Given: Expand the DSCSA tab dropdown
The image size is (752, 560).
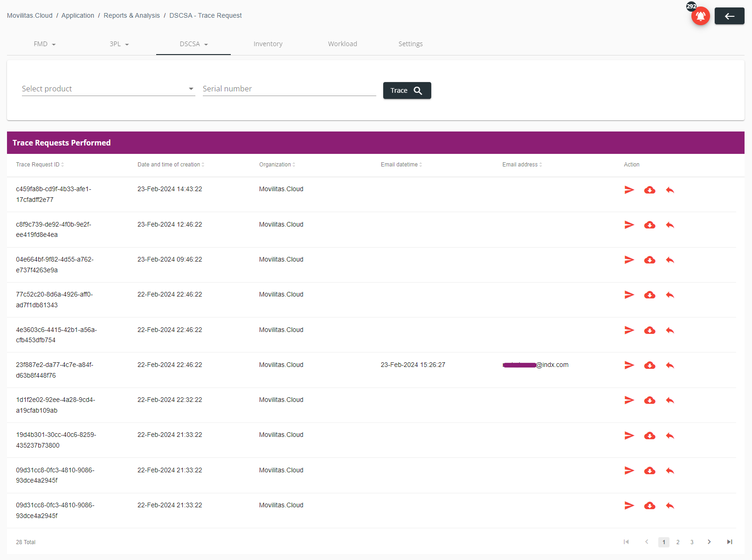Looking at the screenshot, I should [193, 44].
